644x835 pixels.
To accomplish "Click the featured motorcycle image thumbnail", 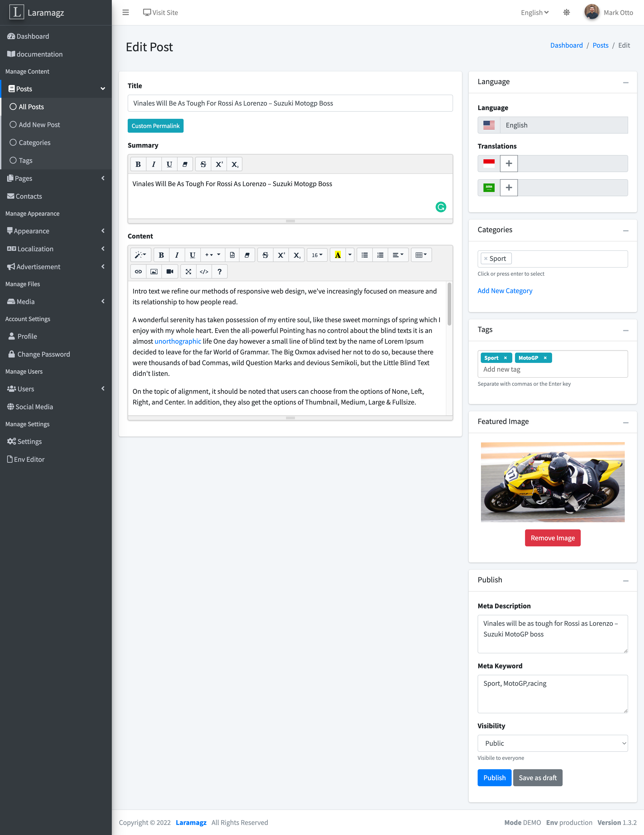I will 552,482.
